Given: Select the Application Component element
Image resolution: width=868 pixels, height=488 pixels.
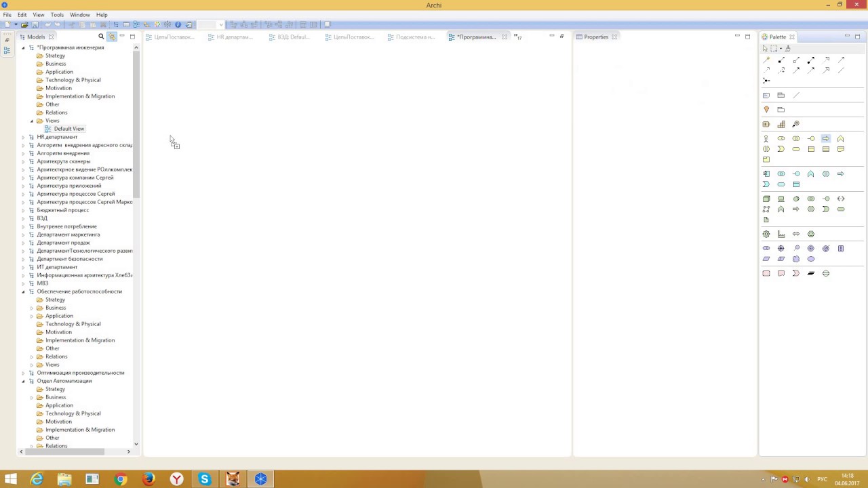Looking at the screenshot, I should click(x=766, y=174).
